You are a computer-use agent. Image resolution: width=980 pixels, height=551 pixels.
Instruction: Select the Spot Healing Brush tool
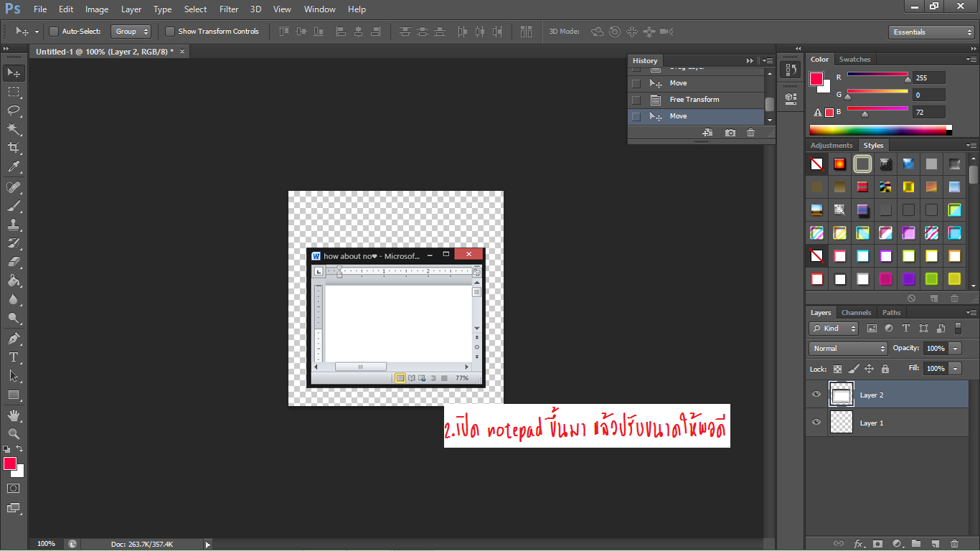(14, 187)
